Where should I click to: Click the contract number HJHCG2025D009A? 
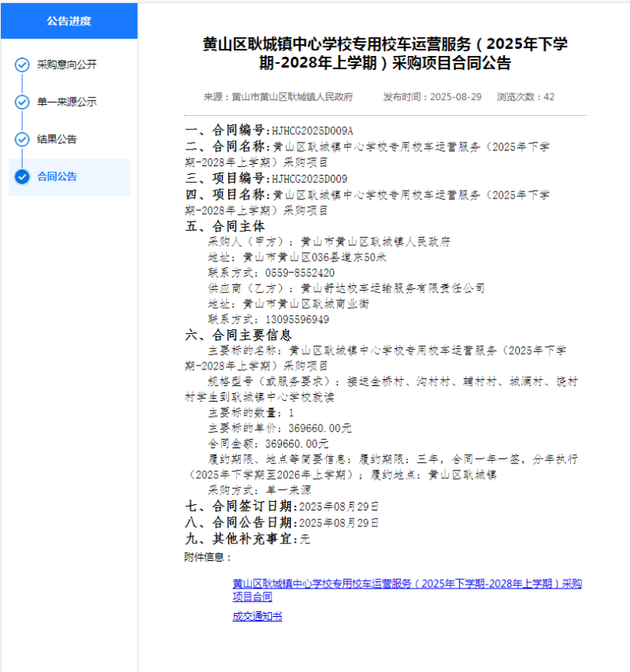pos(312,130)
